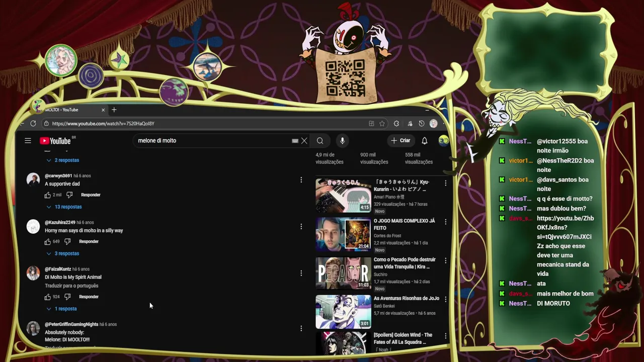This screenshot has height=362, width=644.
Task: Bookmark this page with the star icon
Action: (x=382, y=123)
